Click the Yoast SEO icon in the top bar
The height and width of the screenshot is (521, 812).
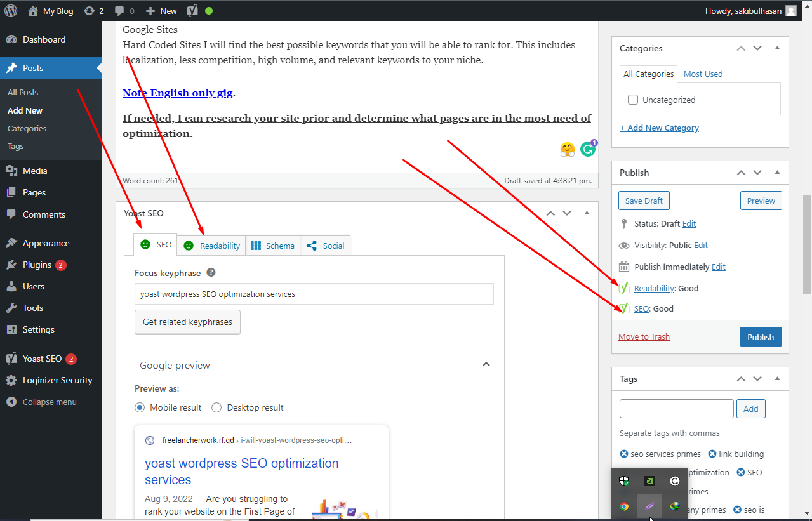click(x=192, y=10)
